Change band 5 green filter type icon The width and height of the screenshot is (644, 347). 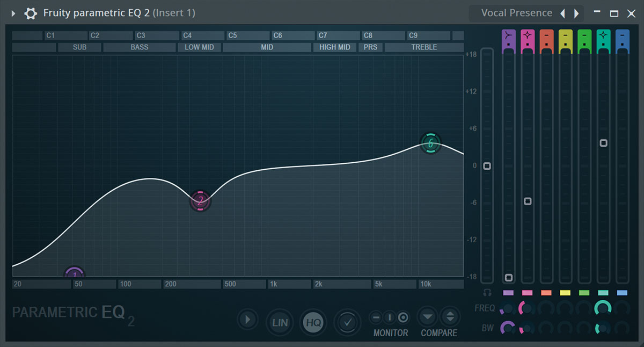coord(584,36)
